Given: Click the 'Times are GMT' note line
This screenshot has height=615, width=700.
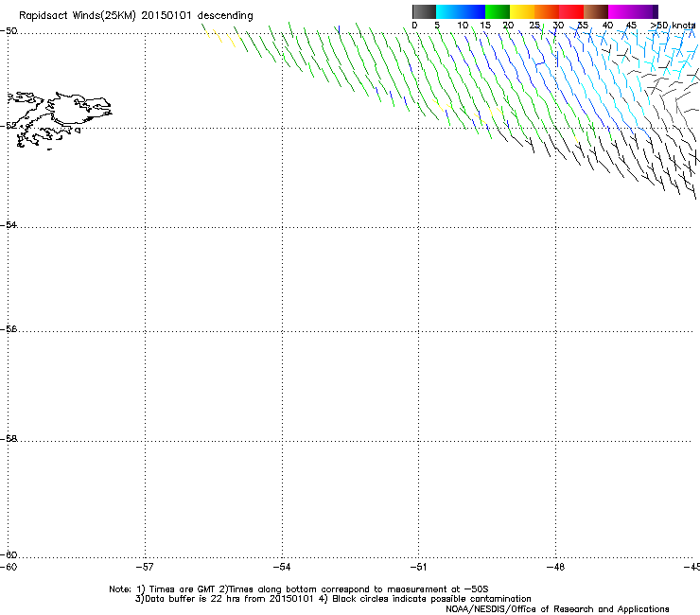Looking at the screenshot, I should point(299,589).
